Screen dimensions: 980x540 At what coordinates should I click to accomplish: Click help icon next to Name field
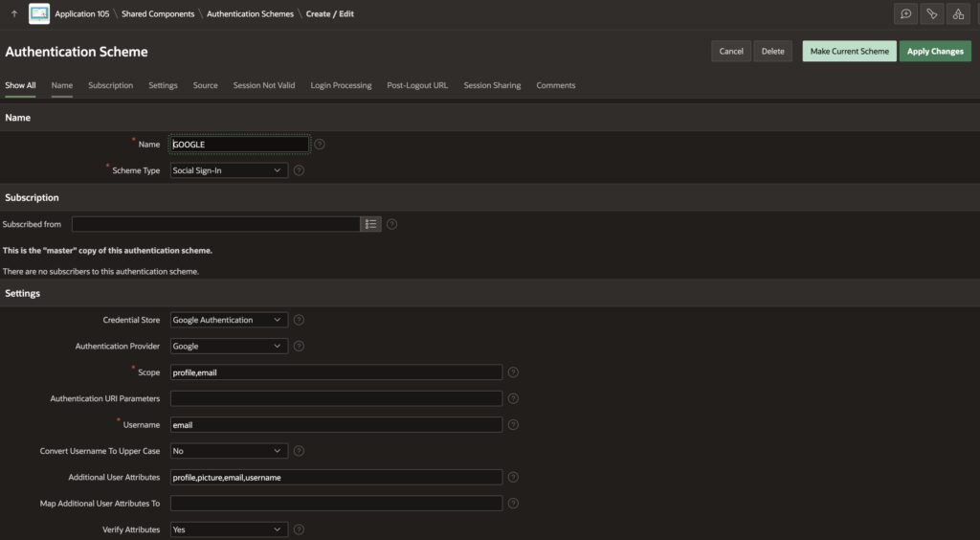[x=320, y=145]
